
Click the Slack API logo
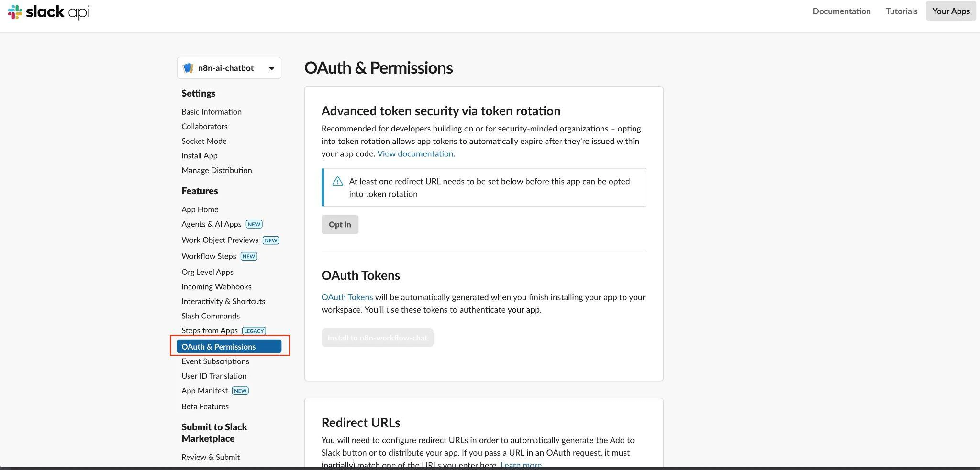tap(49, 11)
